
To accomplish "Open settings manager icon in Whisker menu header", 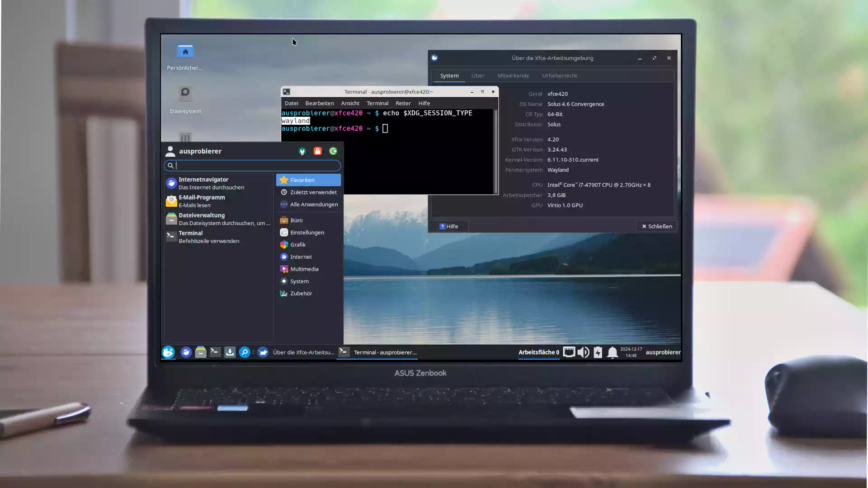I will tap(302, 151).
